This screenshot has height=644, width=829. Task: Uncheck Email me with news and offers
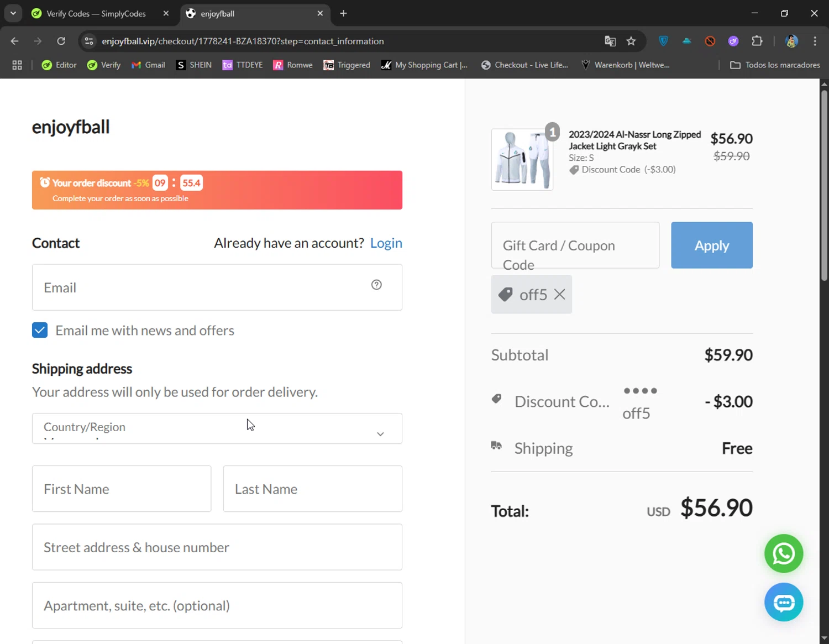coord(40,330)
